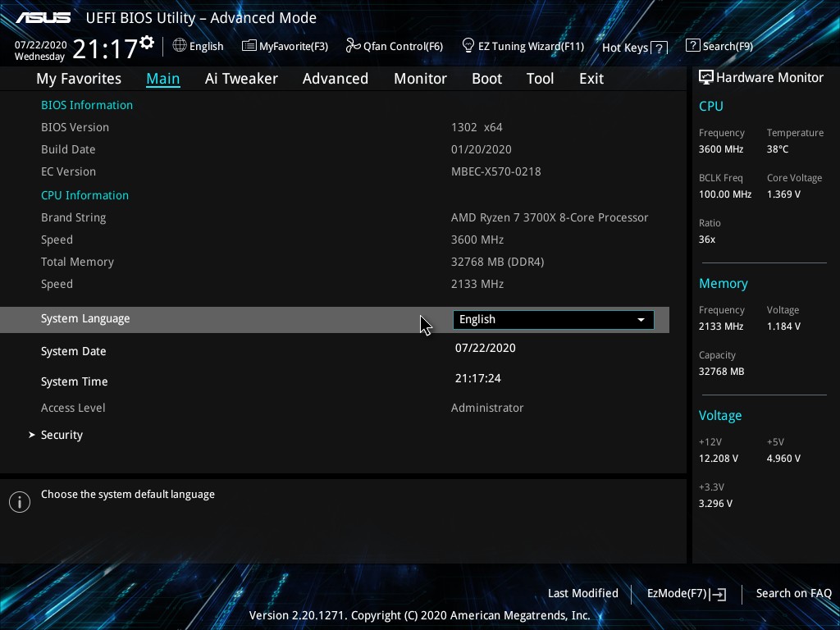Select the System Time value
This screenshot has width=840, height=630.
tap(477, 378)
